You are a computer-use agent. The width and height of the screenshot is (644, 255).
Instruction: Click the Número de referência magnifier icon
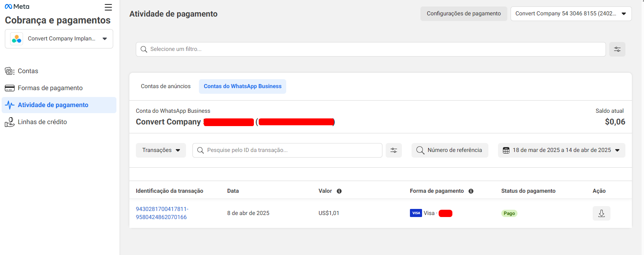pyautogui.click(x=420, y=150)
